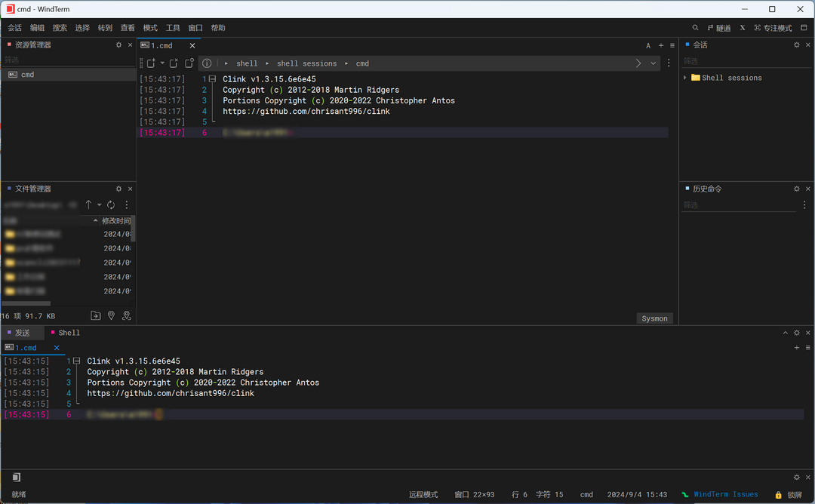The height and width of the screenshot is (504, 815).
Task: Click the location pin icon in file manager
Action: point(111,316)
